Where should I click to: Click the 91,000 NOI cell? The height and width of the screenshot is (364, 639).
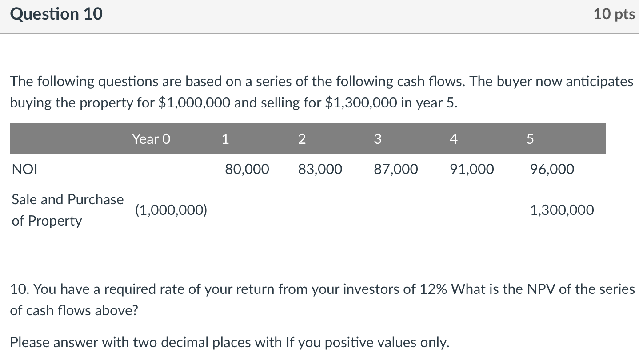[x=471, y=169]
